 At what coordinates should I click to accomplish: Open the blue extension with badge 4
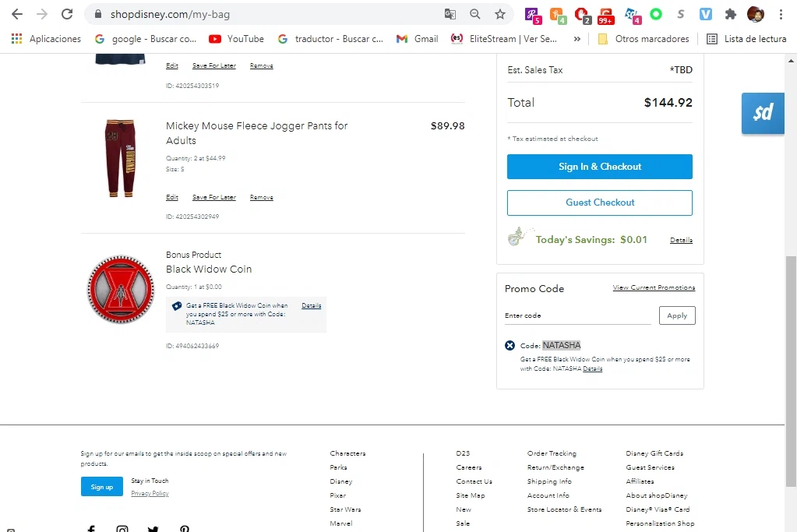coord(633,16)
